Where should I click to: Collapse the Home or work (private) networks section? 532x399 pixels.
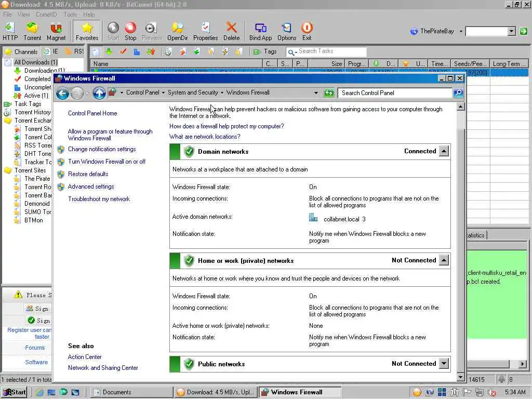[444, 260]
